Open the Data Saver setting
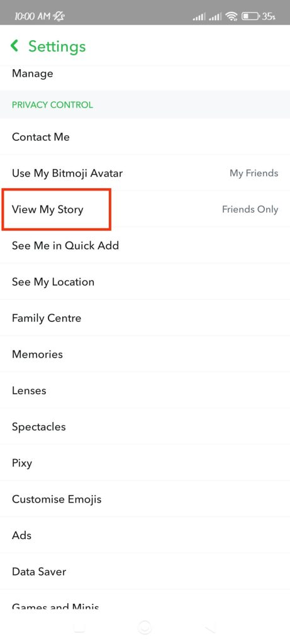 pos(145,571)
